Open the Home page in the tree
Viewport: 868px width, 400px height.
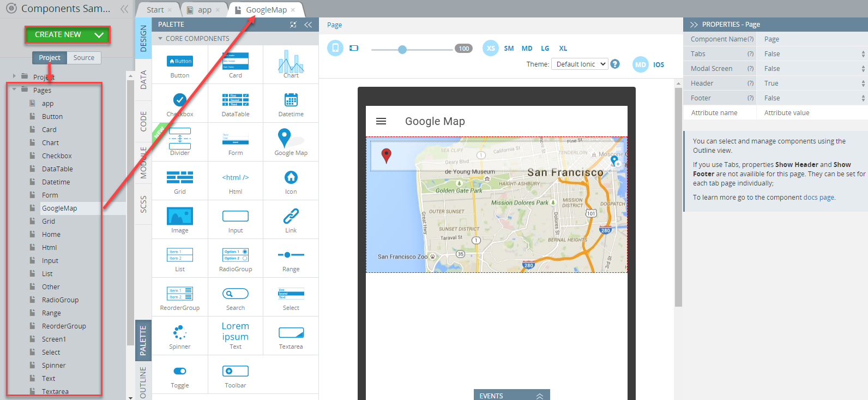coord(51,235)
